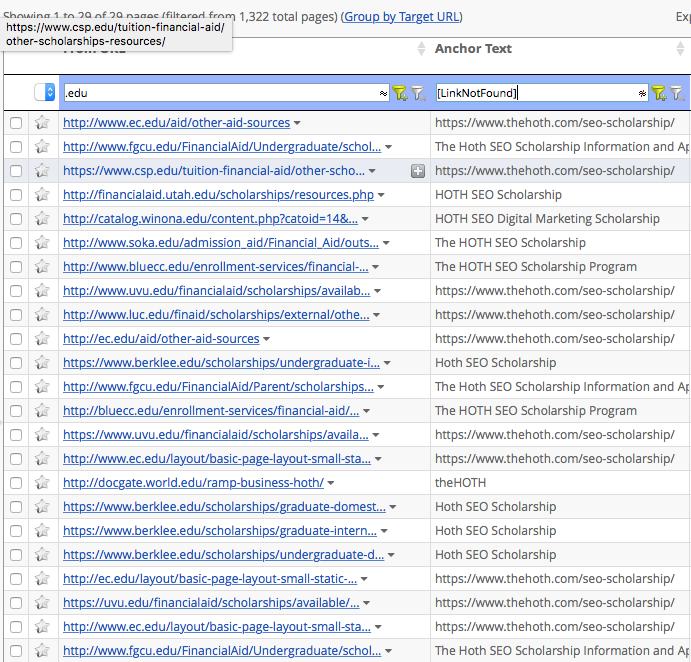The image size is (691, 662).
Task: Open the www.berklee.edu graduate-domest link
Action: tap(224, 507)
